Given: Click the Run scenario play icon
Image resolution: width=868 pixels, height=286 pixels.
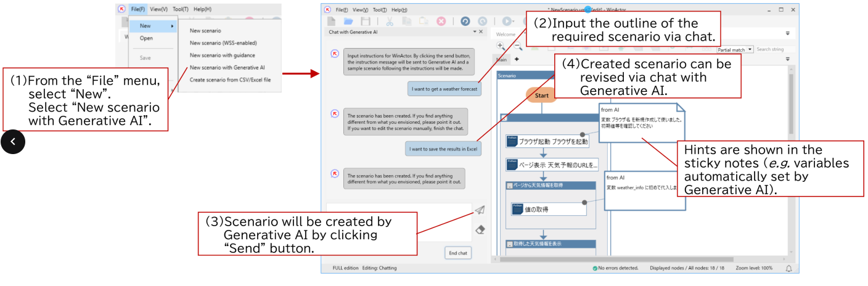Looking at the screenshot, I should pyautogui.click(x=507, y=21).
